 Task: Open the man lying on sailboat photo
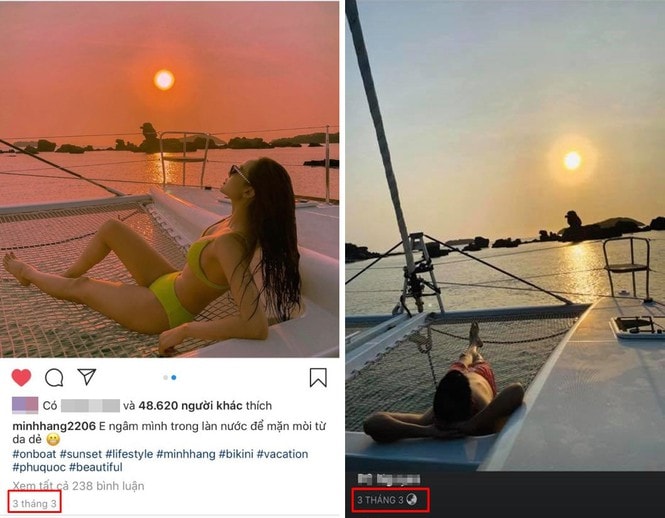505,235
